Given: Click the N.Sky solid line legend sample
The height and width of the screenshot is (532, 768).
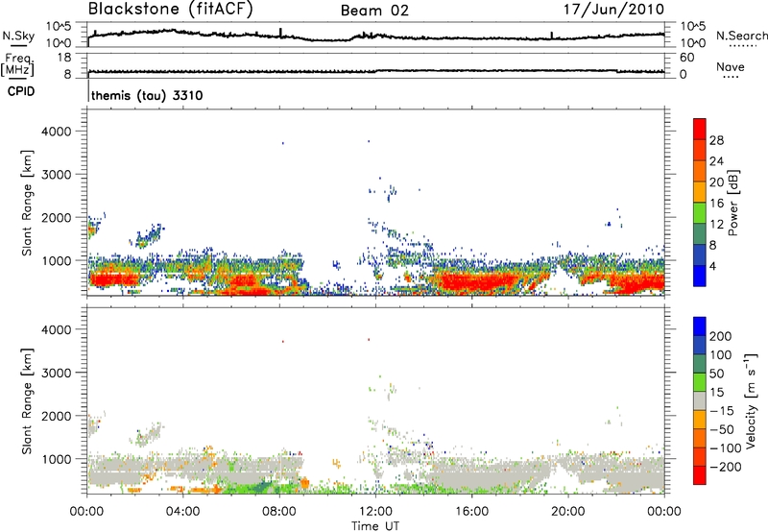Looking at the screenshot, I should pyautogui.click(x=18, y=45).
